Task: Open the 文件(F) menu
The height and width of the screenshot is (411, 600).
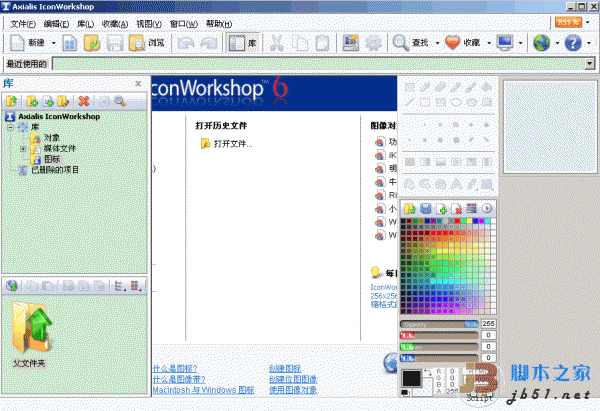Action: [23, 24]
